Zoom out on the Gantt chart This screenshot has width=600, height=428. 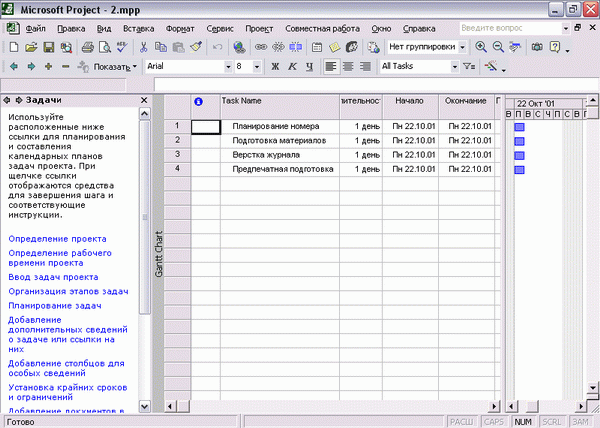coord(498,47)
